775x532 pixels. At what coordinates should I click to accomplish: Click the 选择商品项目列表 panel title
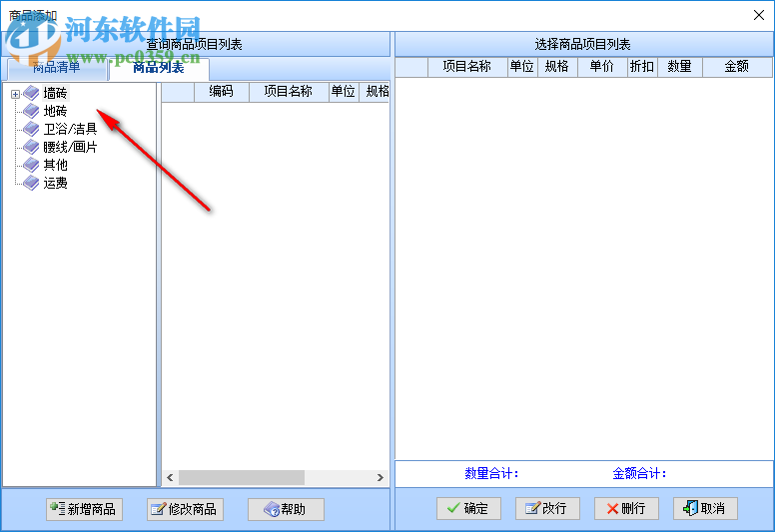(583, 45)
